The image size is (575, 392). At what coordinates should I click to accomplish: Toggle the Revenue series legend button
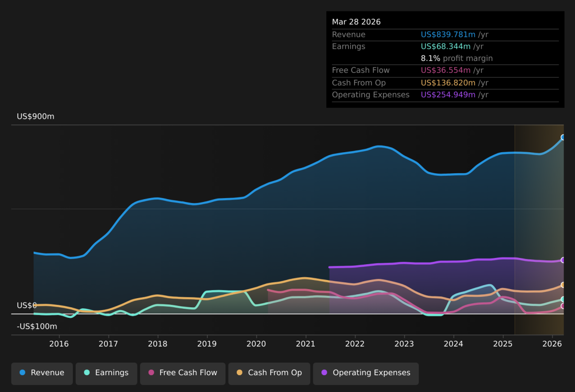pos(42,373)
